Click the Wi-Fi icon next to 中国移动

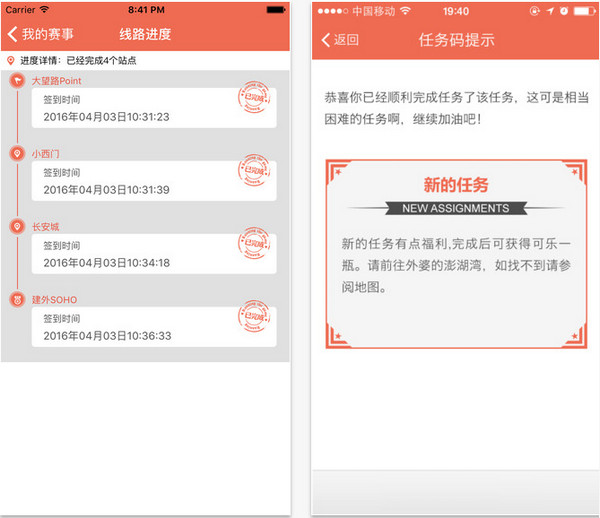click(x=405, y=11)
